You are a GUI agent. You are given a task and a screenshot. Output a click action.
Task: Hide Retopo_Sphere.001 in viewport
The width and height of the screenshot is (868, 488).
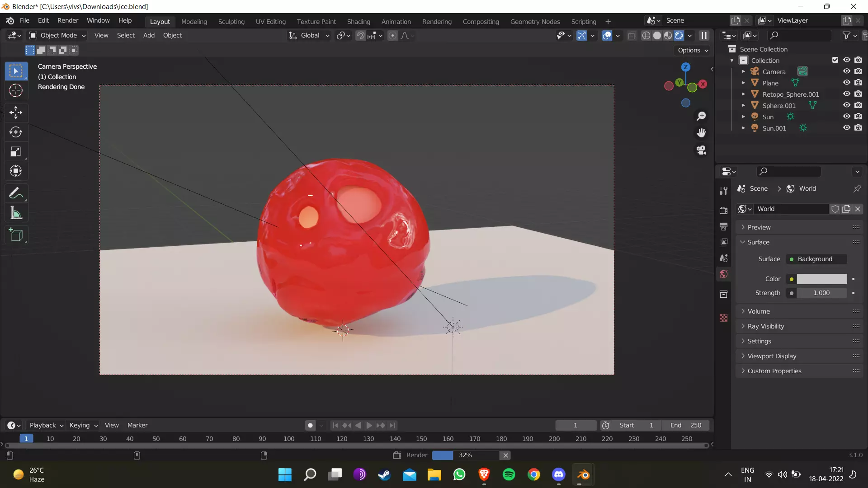click(x=847, y=94)
